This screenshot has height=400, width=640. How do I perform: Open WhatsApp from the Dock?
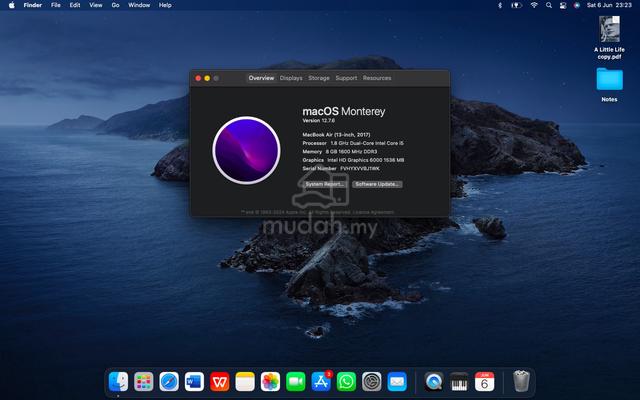pyautogui.click(x=346, y=382)
